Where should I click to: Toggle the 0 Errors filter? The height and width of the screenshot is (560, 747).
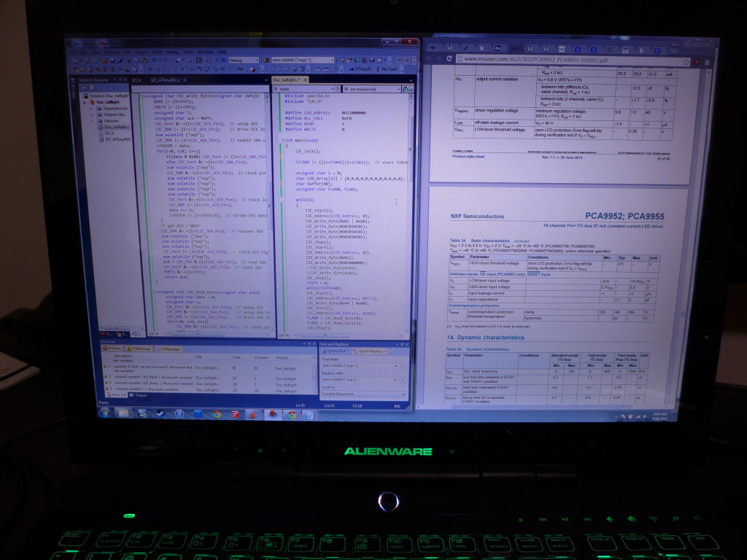click(112, 349)
